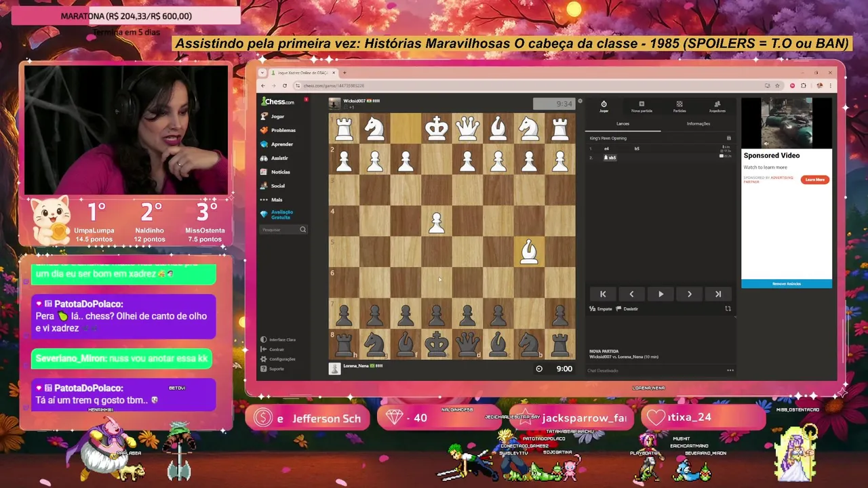This screenshot has height=488, width=868.
Task: Click the Avaliação Gratuita diamond link
Action: click(x=277, y=215)
